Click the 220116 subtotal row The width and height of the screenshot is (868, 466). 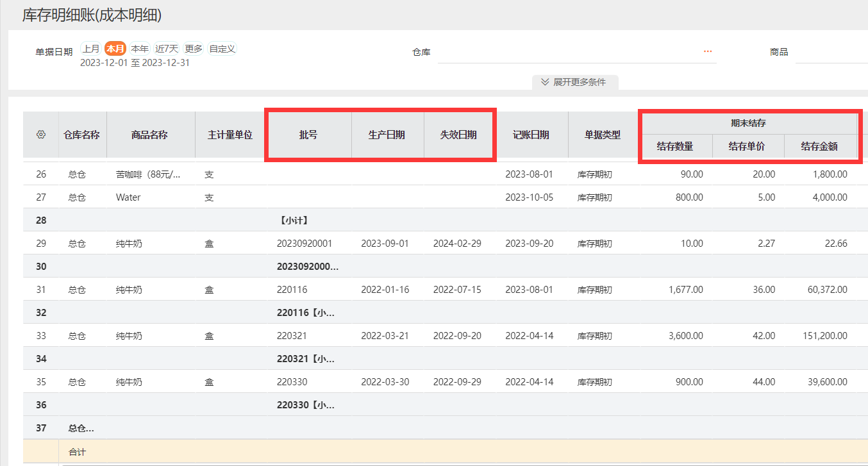306,313
